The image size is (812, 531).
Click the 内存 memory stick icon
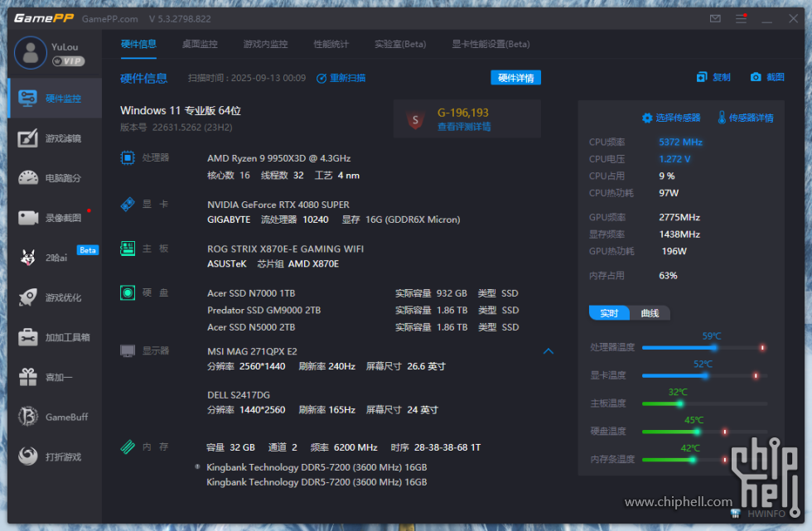click(x=128, y=447)
